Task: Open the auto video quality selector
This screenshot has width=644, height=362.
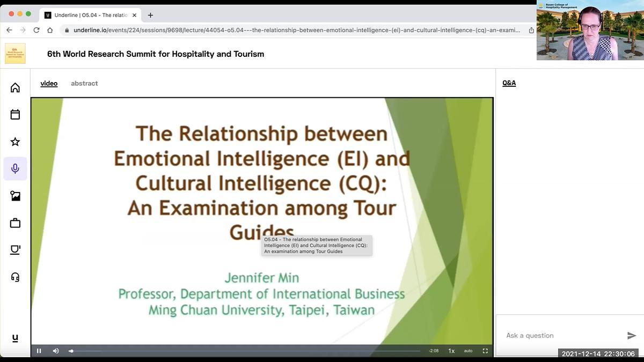Action: pyautogui.click(x=468, y=351)
